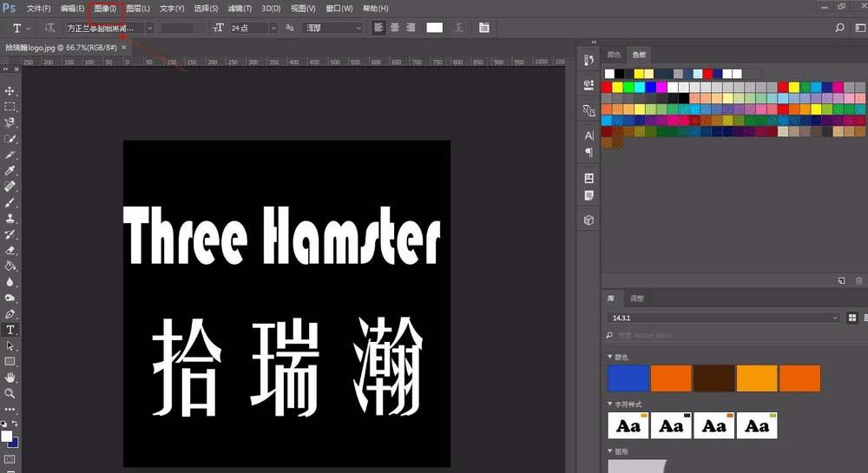Select the Move tool
868x473 pixels.
(10, 91)
